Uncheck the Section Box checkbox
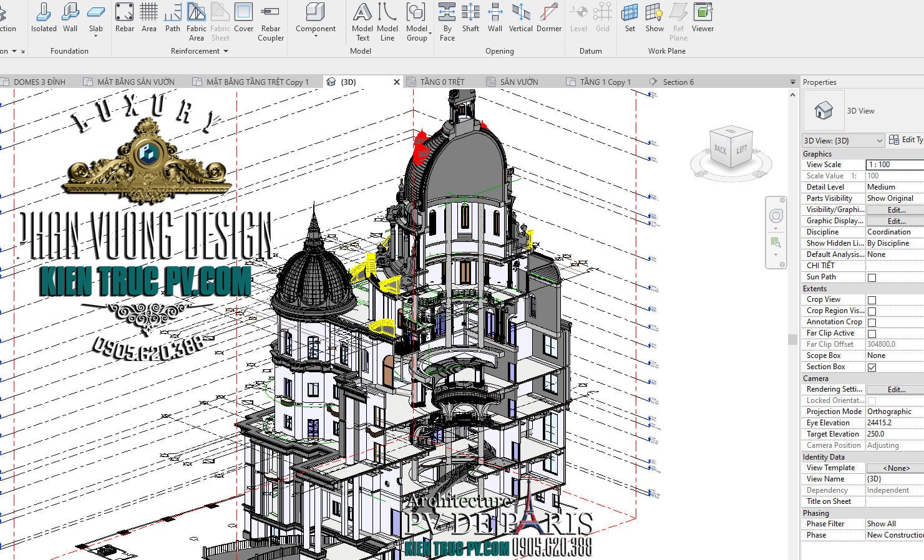This screenshot has width=924, height=560. point(872,367)
